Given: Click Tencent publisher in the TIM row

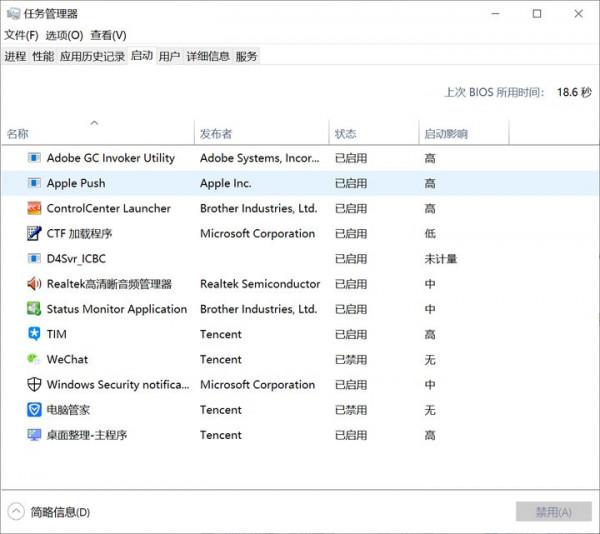Looking at the screenshot, I should click(x=221, y=335).
